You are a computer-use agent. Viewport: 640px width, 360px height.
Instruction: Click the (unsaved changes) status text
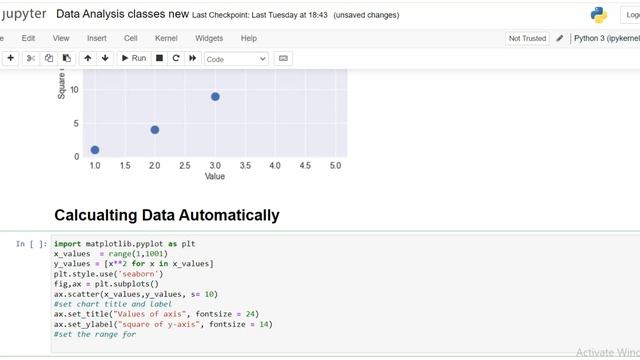pos(367,15)
